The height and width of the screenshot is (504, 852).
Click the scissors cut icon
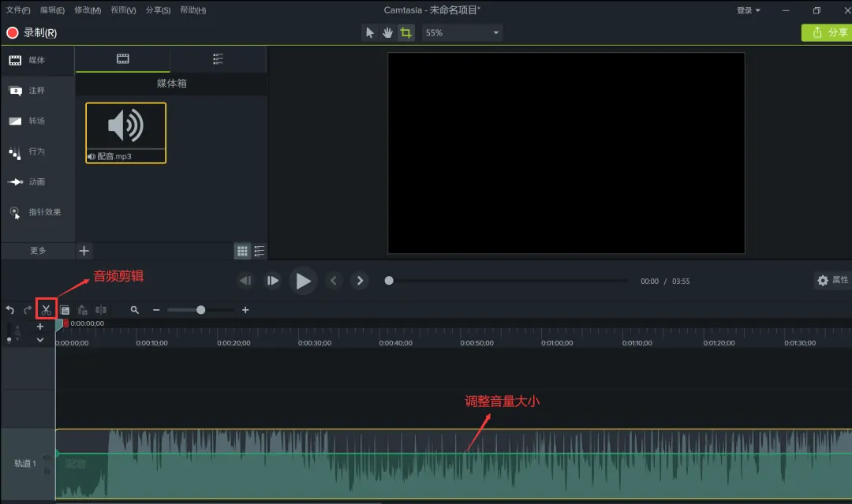tap(47, 309)
